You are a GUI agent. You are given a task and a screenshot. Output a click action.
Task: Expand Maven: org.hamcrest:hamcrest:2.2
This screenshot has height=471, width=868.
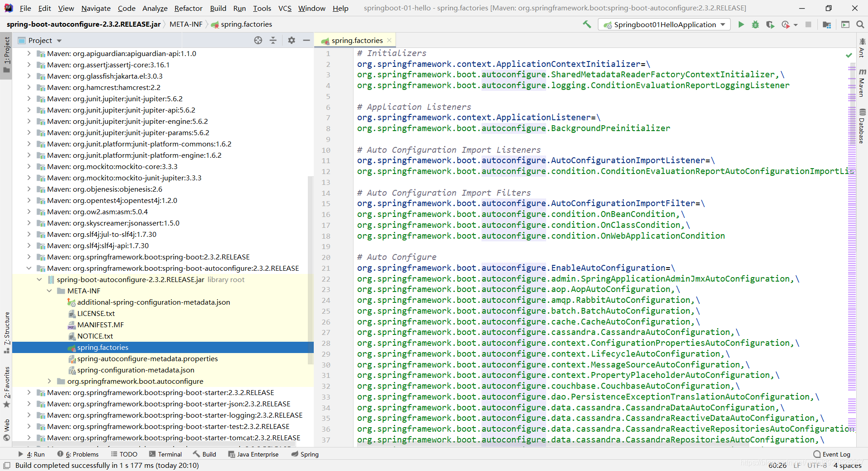point(29,87)
